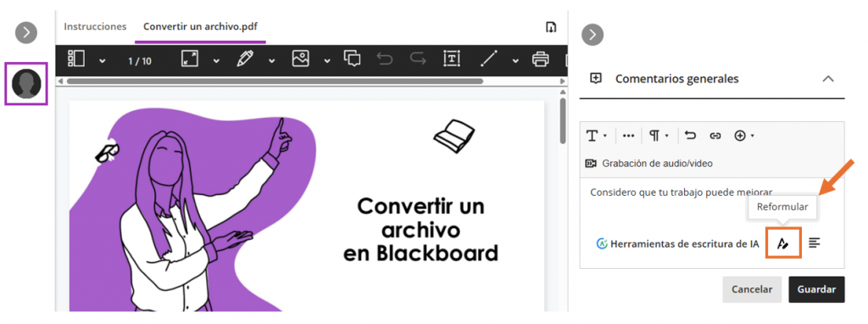Select the pencil drawing tool
Image resolution: width=868 pixels, height=324 pixels.
pyautogui.click(x=245, y=59)
